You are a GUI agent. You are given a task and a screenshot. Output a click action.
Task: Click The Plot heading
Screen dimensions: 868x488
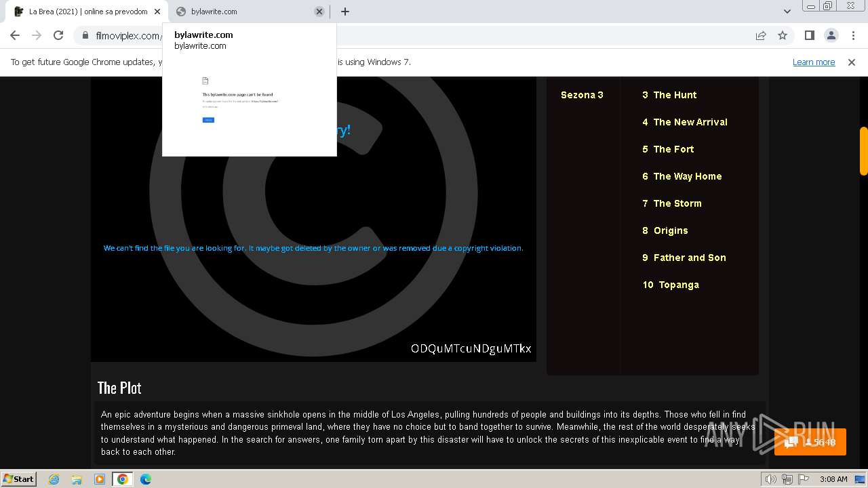pos(119,388)
